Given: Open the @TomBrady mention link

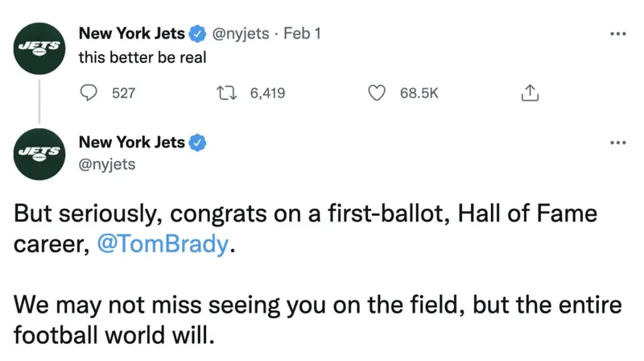Looking at the screenshot, I should click(x=162, y=245).
